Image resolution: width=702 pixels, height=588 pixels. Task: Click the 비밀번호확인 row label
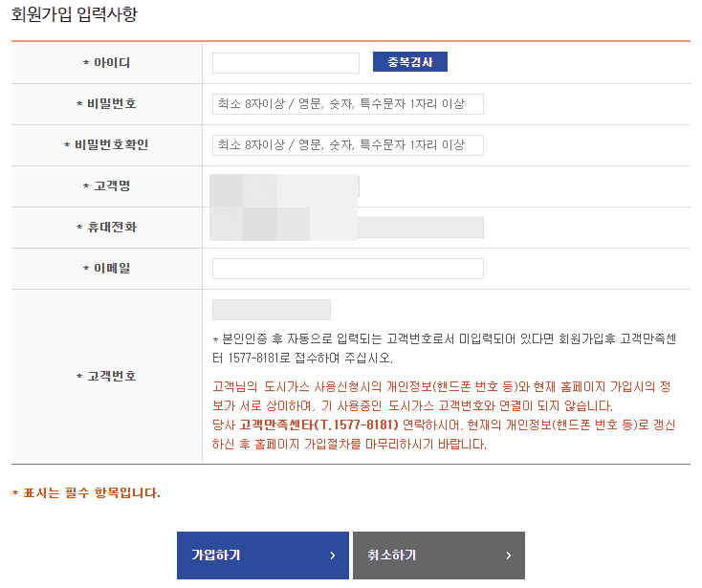coord(106,145)
